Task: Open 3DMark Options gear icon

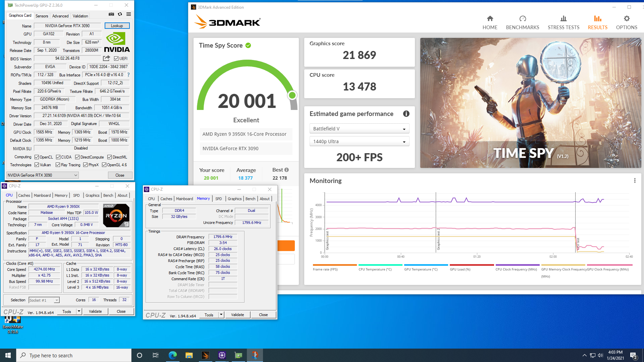Action: 627,18
